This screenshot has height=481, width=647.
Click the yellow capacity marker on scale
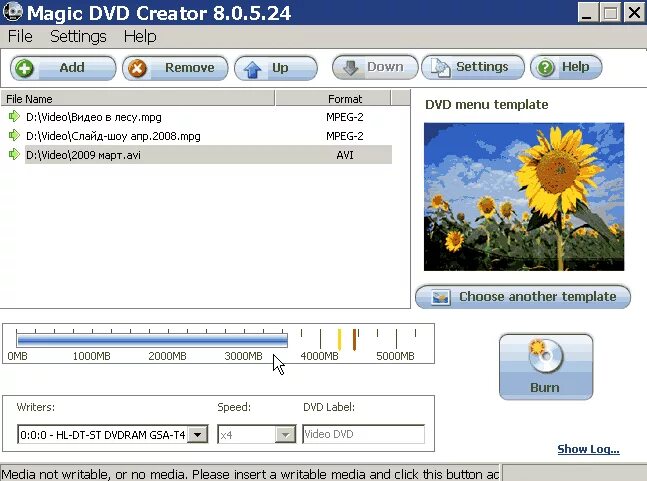339,339
